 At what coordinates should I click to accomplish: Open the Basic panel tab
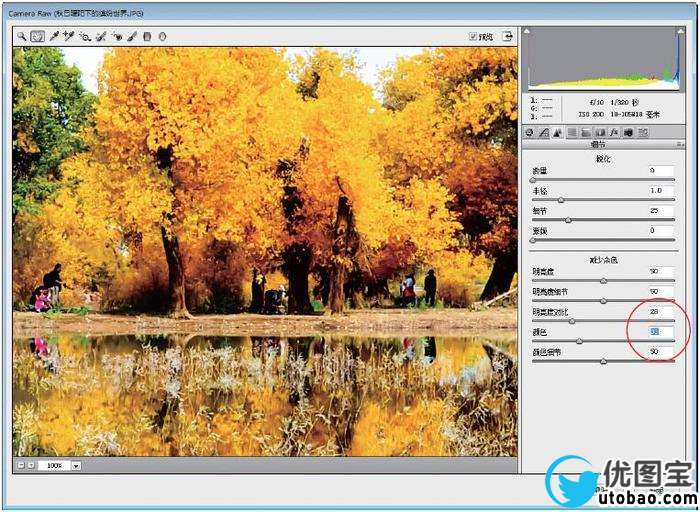(x=529, y=133)
